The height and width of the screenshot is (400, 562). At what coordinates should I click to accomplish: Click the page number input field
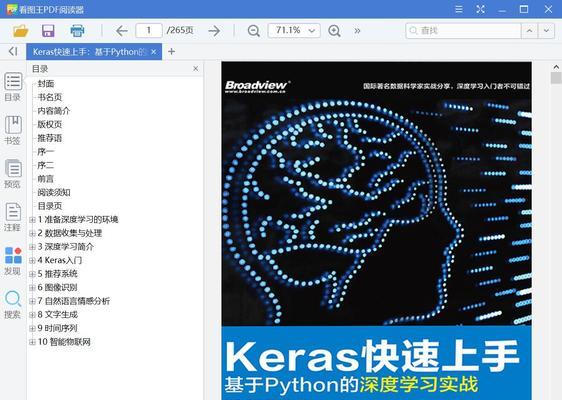[149, 30]
